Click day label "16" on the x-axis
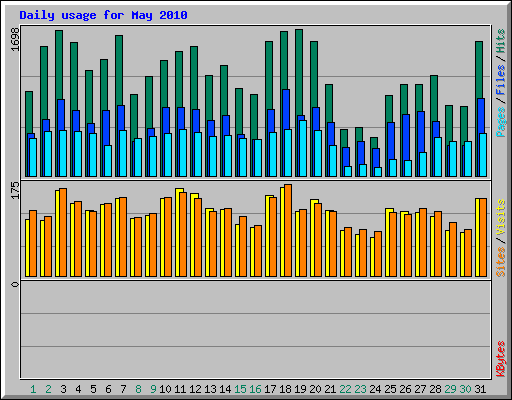Viewport: 512px width, 400px height. tap(255, 389)
